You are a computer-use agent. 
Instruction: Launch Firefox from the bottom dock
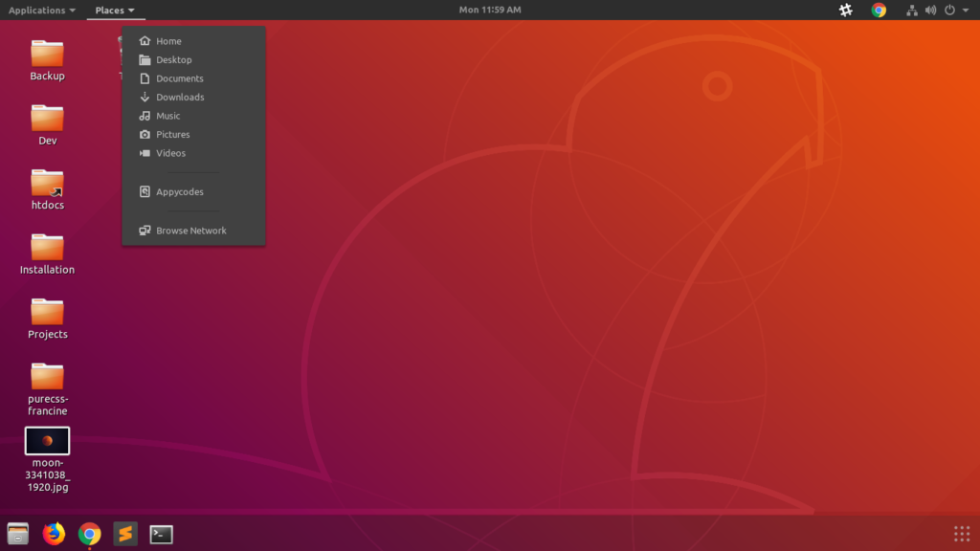54,534
